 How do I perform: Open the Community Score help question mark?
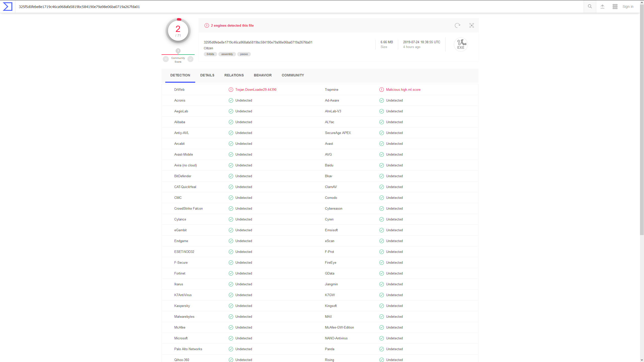coord(178,51)
